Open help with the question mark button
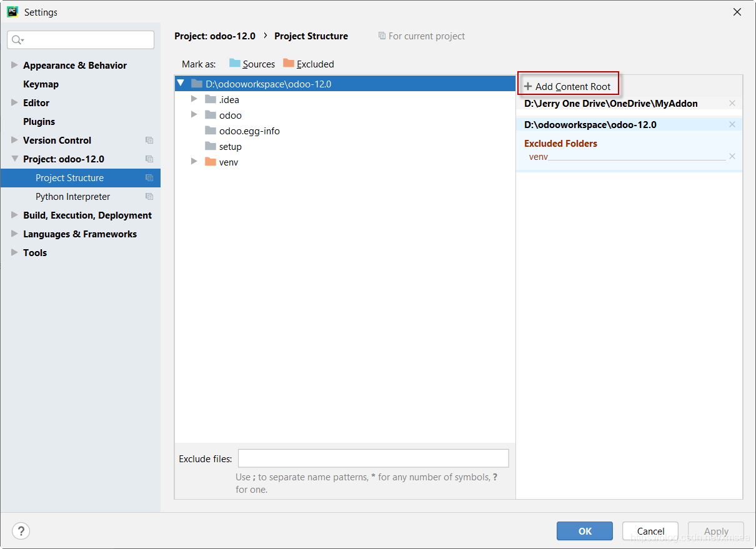This screenshot has width=756, height=549. 21,531
